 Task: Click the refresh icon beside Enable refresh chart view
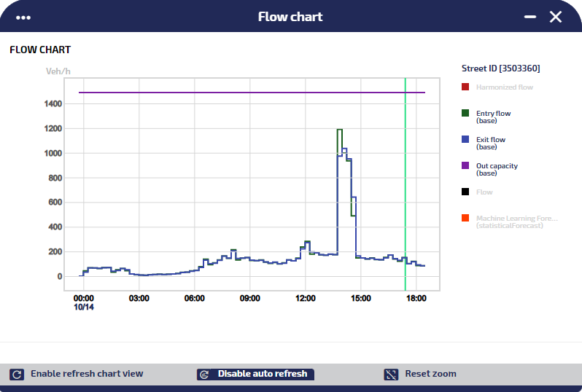(17, 375)
